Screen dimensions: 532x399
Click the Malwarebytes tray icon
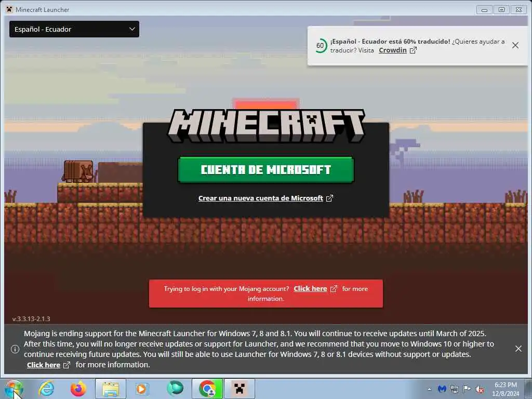tap(442, 389)
